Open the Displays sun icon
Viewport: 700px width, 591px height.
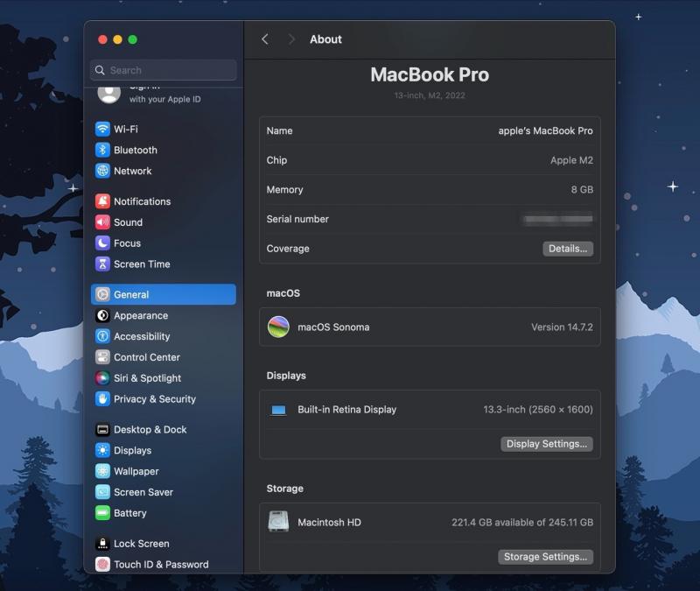click(102, 450)
